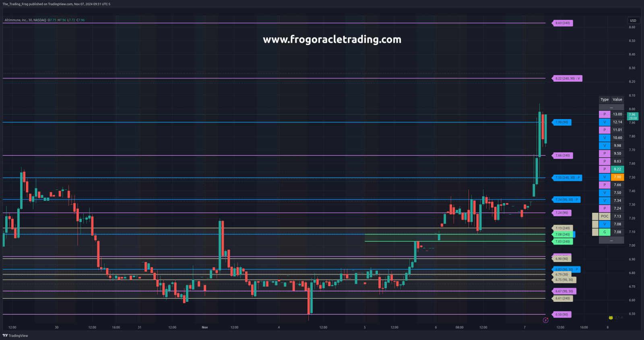Click the H7.96 high value
The height and width of the screenshot is (340, 644).
62,20
